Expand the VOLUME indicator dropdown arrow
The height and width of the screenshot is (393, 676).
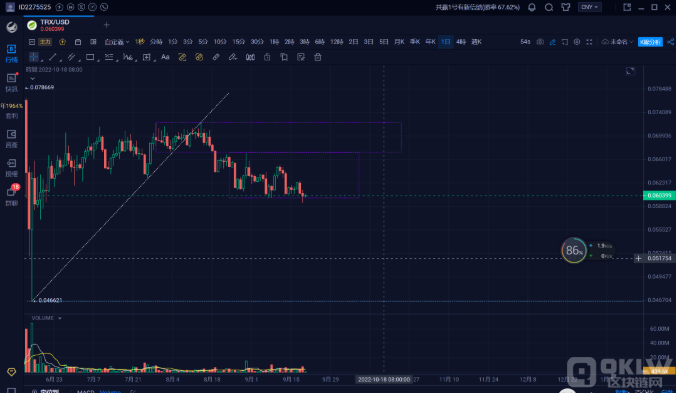pyautogui.click(x=59, y=318)
